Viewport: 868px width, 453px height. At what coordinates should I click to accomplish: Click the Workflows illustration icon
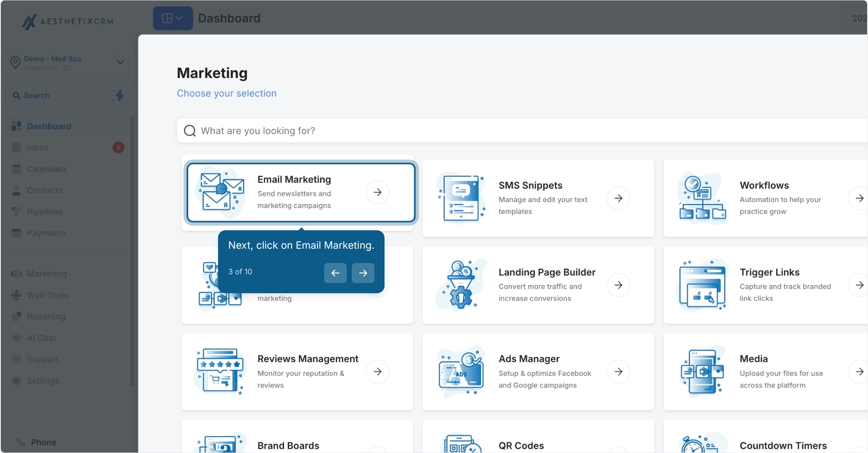point(702,198)
